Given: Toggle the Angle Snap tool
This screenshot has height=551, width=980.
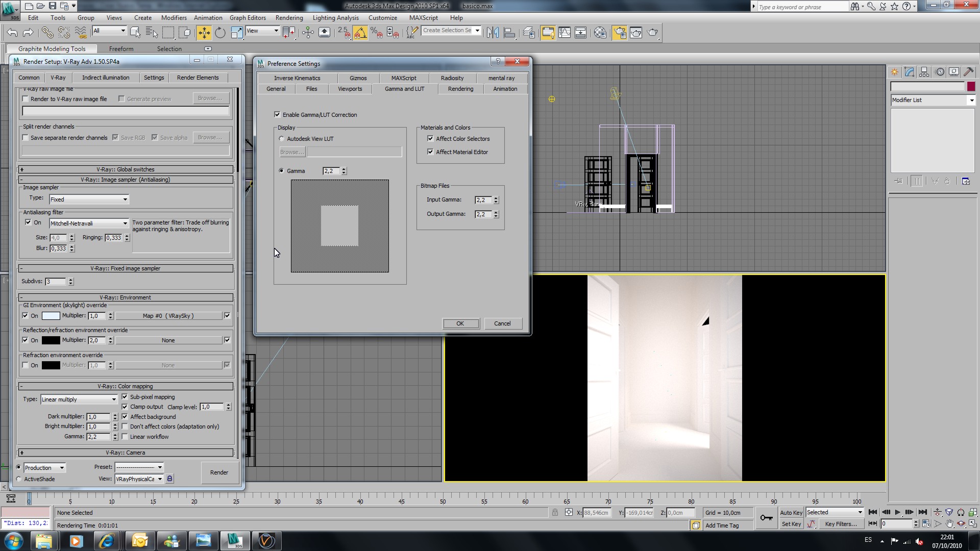Looking at the screenshot, I should (360, 33).
